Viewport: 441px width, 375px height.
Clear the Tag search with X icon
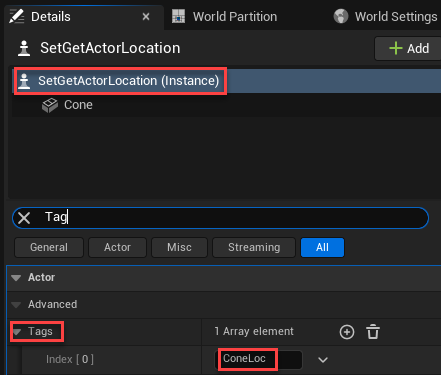point(24,218)
